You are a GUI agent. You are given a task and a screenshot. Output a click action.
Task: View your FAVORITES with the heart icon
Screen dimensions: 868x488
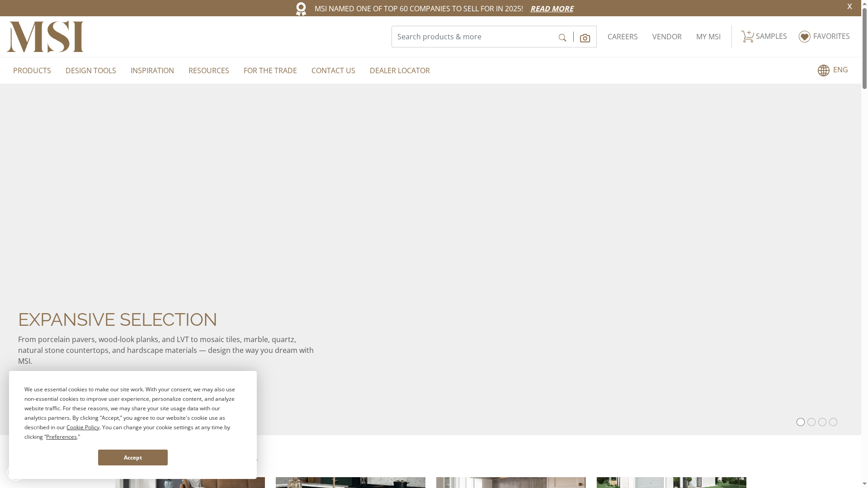click(824, 36)
